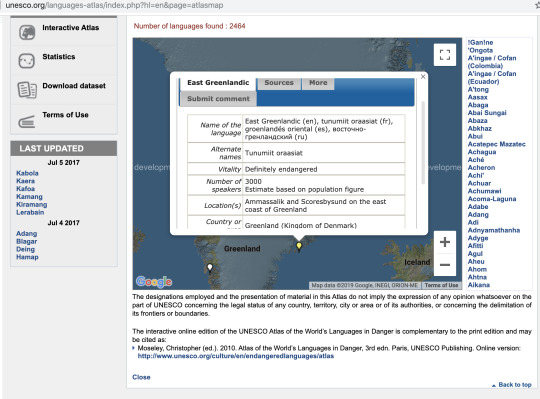Select Abkhaz in the language list
Viewport: 540px width, 399px height.
pyautogui.click(x=479, y=128)
